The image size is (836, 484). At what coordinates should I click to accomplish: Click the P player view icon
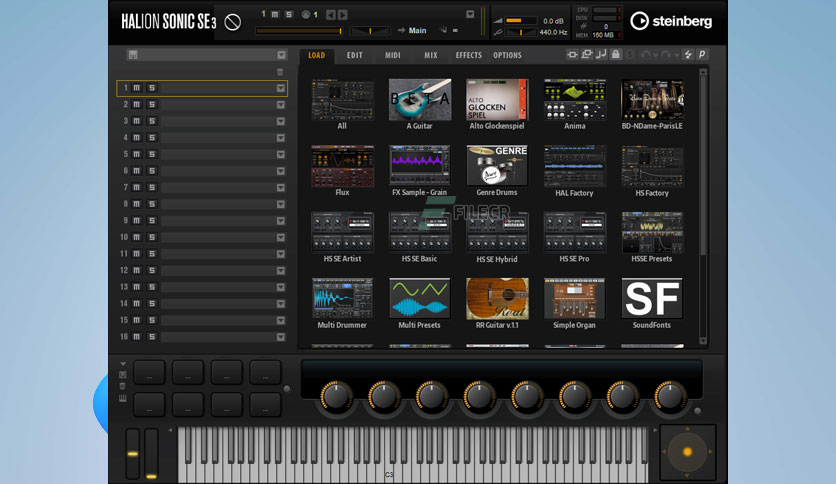[x=702, y=54]
